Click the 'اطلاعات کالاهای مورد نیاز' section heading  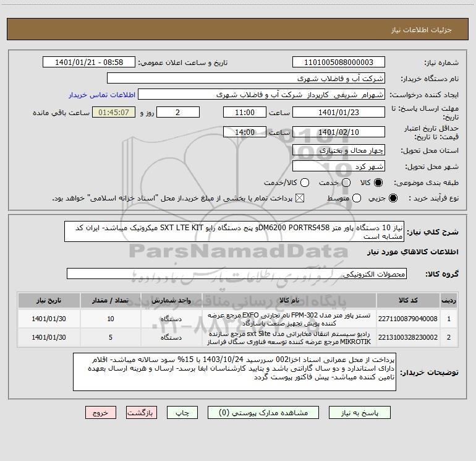pos(413,252)
